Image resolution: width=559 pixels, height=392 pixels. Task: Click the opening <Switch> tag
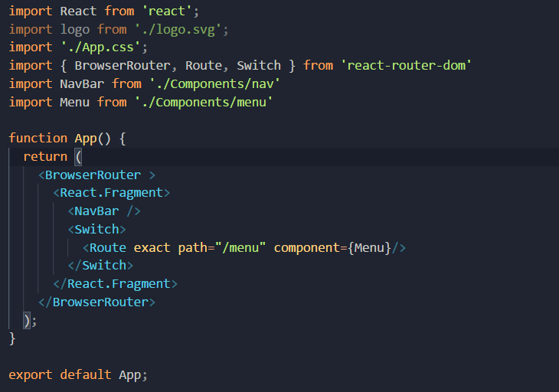[97, 230]
